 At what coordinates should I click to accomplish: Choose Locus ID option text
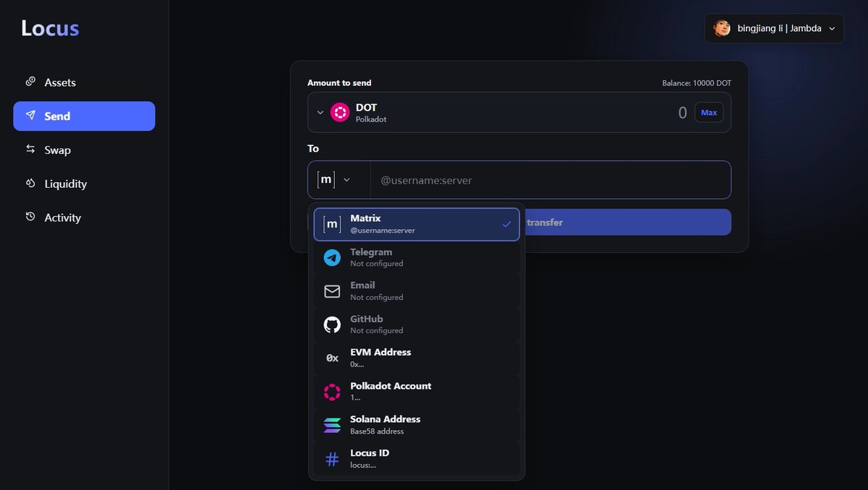coord(370,452)
